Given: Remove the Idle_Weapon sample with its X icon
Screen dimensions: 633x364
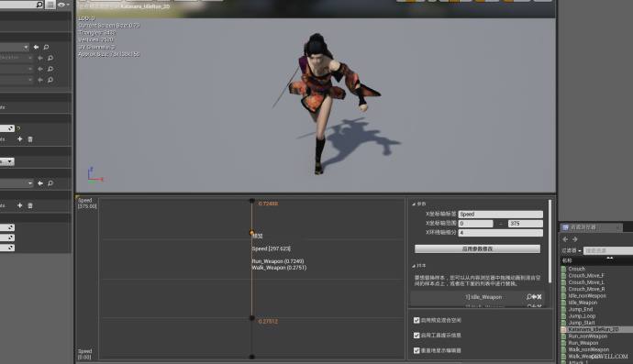Looking at the screenshot, I should tap(539, 297).
